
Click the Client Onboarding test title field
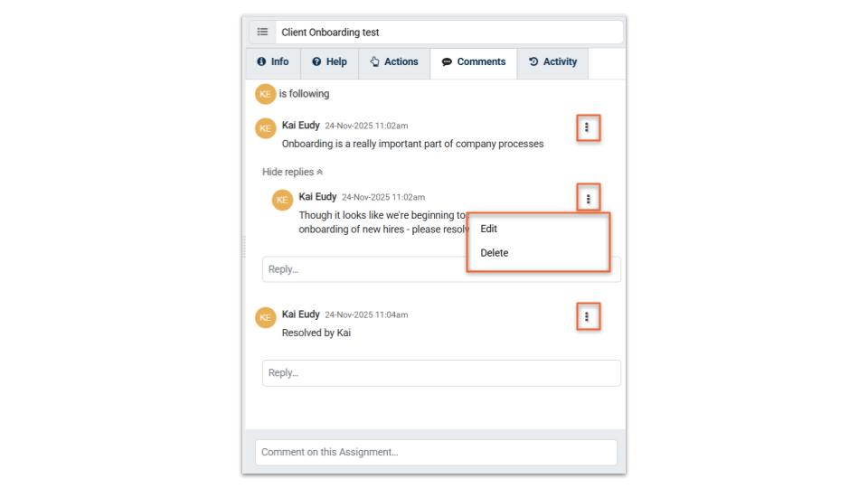(x=449, y=33)
